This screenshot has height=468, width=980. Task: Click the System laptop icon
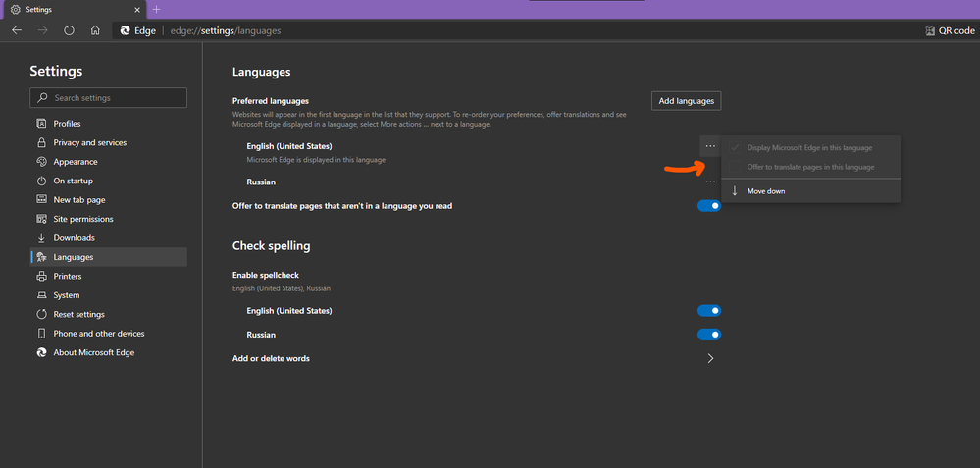click(x=41, y=295)
